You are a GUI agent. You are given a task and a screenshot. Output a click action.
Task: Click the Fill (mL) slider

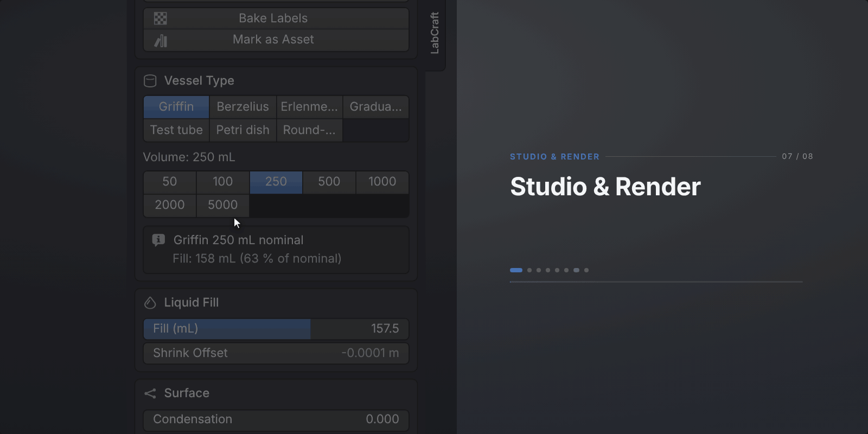click(276, 329)
